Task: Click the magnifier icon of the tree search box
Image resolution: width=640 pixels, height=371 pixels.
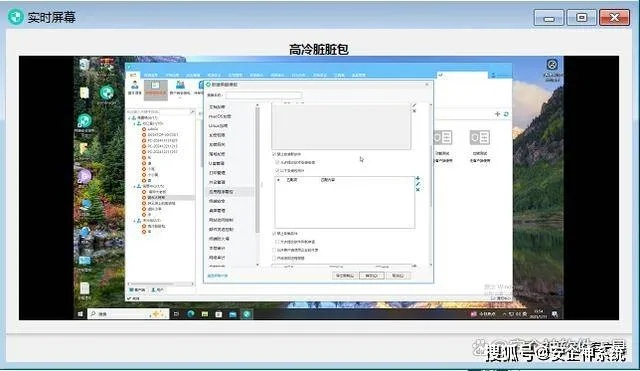Action: (192, 112)
